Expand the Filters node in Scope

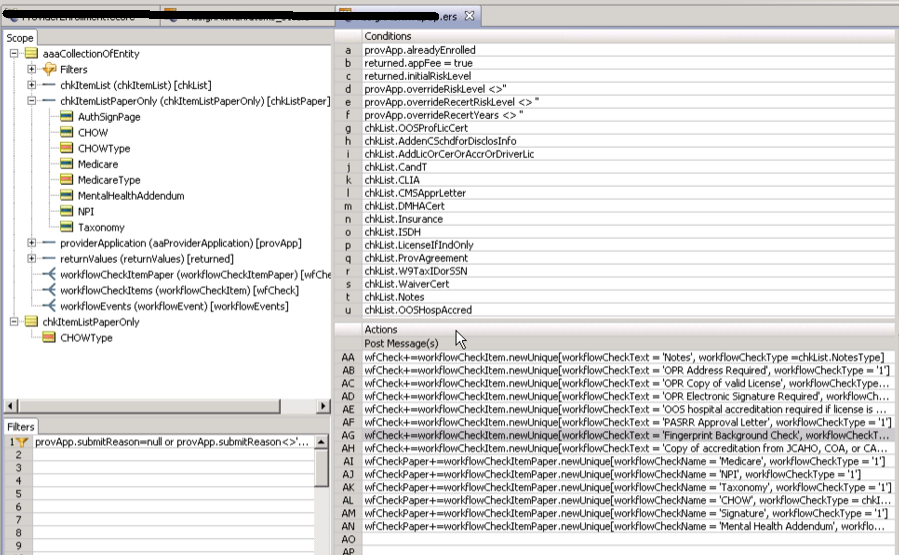(x=32, y=69)
